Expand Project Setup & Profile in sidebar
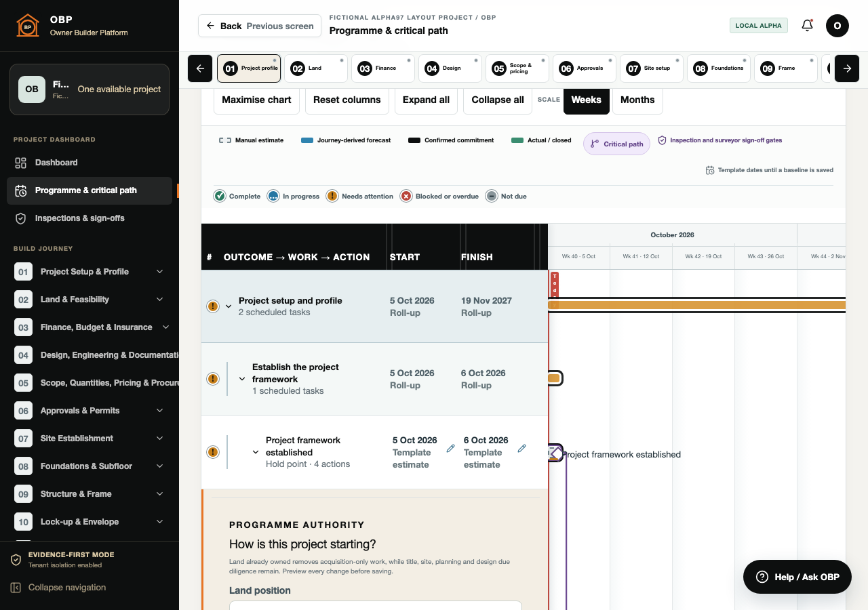Image resolution: width=868 pixels, height=610 pixels. (x=160, y=272)
